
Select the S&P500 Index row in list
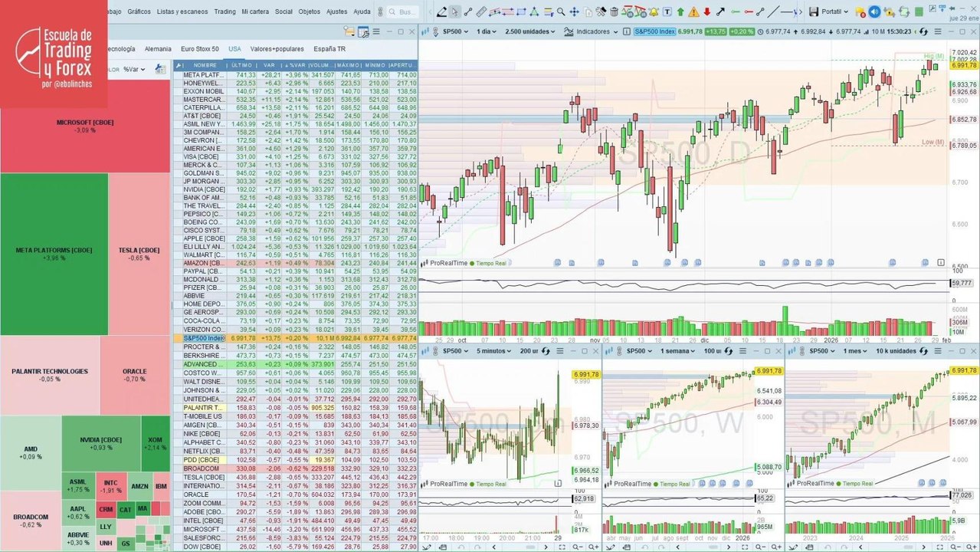click(296, 338)
